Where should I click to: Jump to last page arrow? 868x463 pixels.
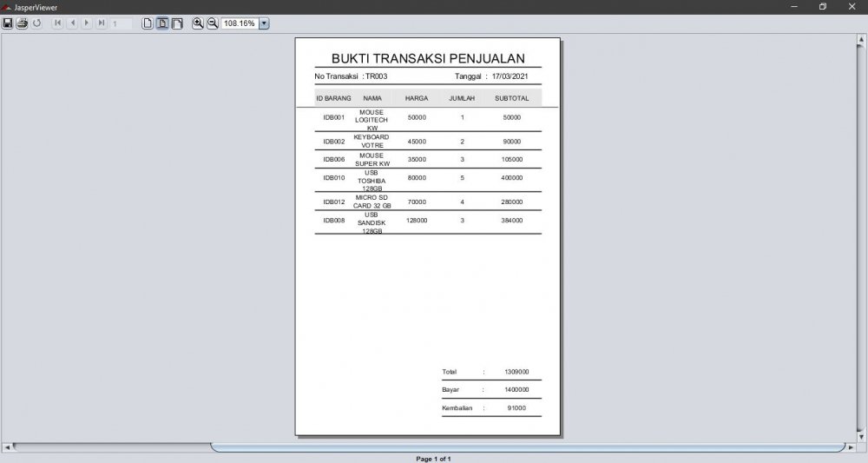(x=102, y=23)
